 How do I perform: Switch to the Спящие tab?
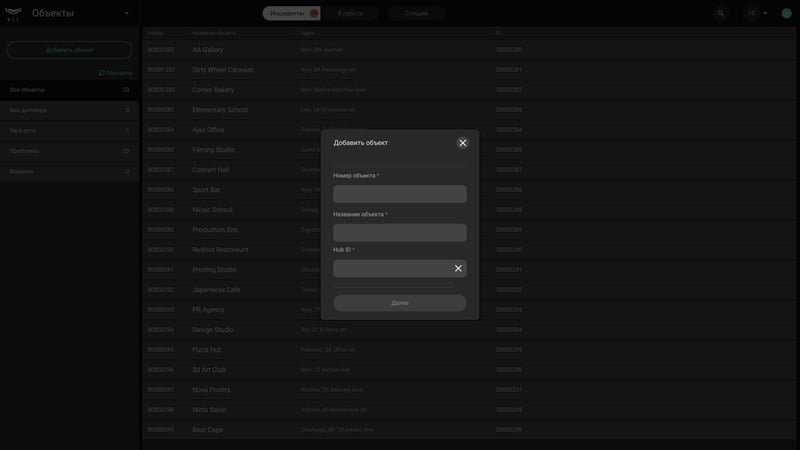(416, 13)
